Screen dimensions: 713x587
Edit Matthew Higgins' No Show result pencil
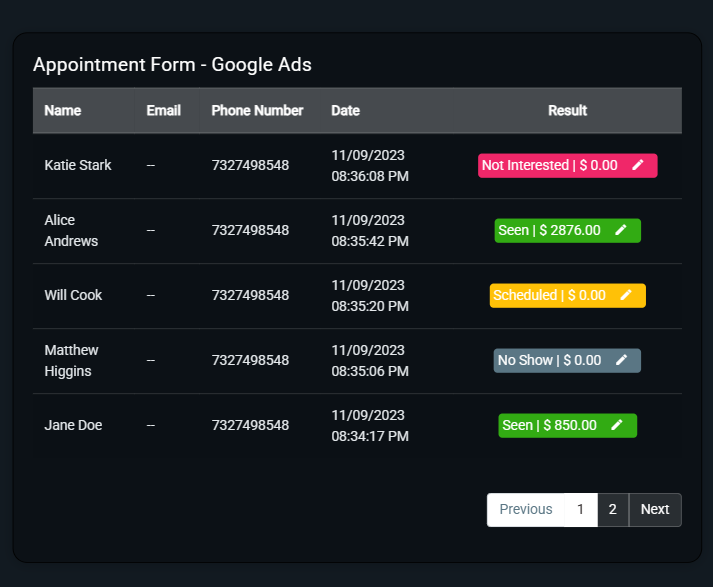tap(621, 360)
